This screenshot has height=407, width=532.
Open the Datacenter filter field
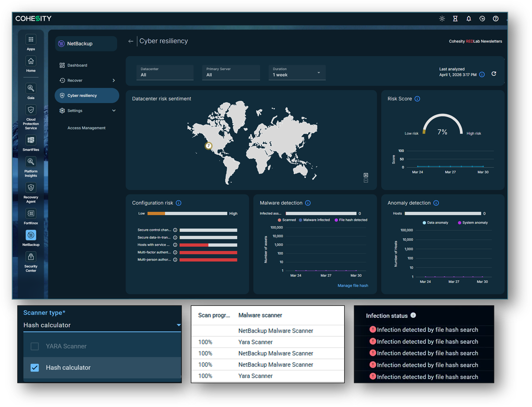(165, 73)
